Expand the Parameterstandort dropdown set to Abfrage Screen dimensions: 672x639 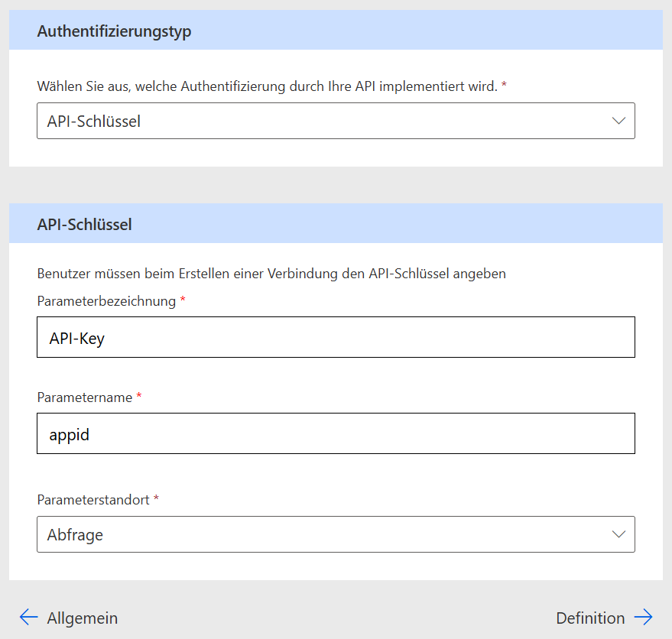tap(335, 534)
